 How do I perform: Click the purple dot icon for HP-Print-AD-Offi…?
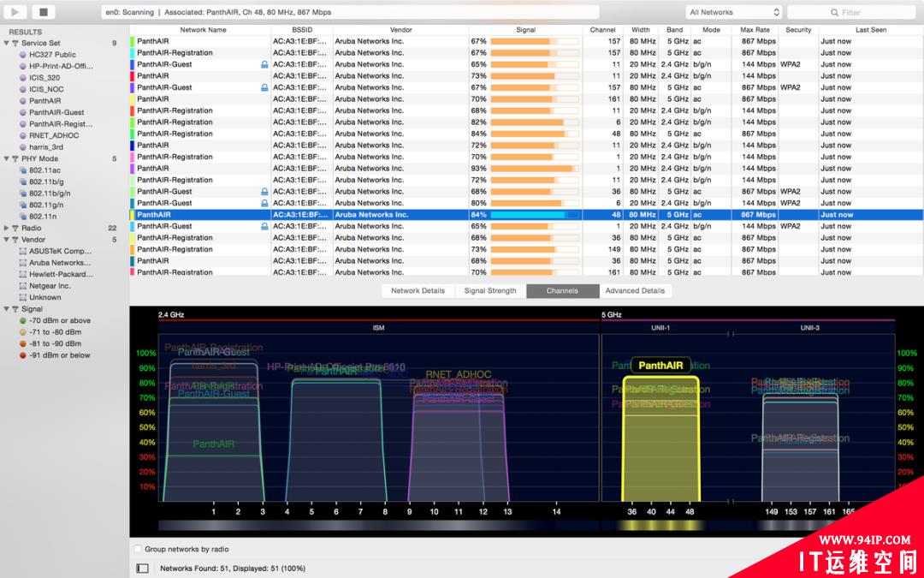(23, 66)
